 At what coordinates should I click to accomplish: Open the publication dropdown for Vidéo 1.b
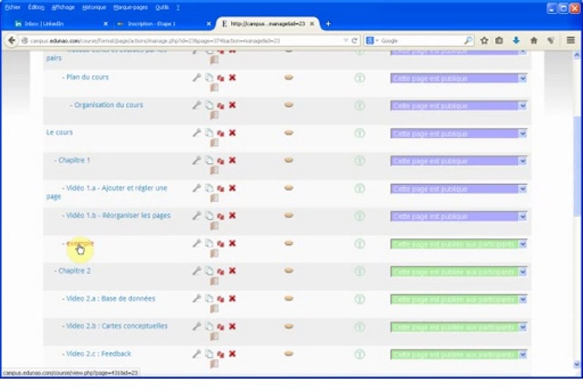tap(458, 217)
